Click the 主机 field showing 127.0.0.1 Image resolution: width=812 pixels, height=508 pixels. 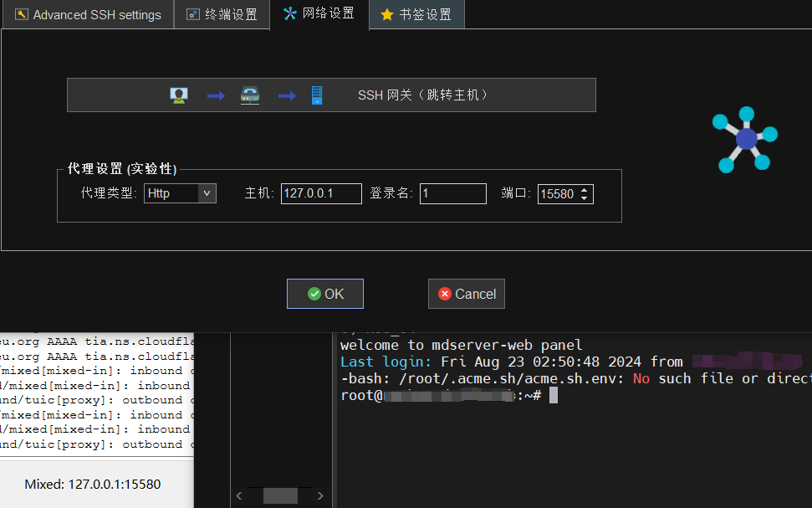click(x=321, y=193)
